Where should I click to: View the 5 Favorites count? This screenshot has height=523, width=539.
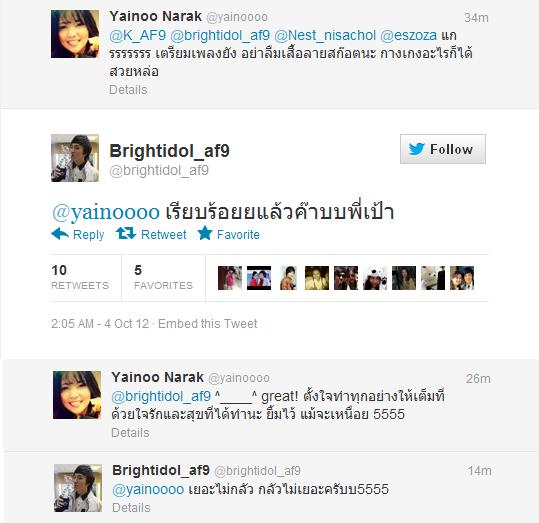tap(163, 277)
